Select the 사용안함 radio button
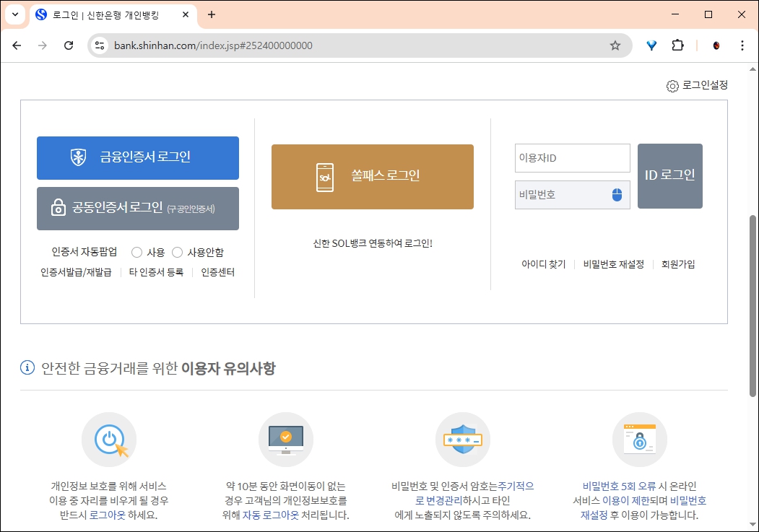This screenshot has height=532, width=759. click(x=177, y=252)
